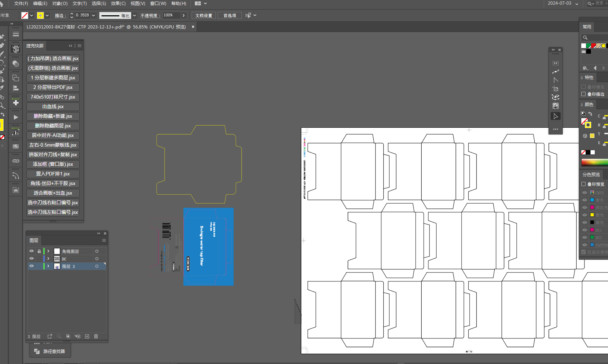
Task: Open the stroke weight dropdown arrow
Action: point(94,15)
